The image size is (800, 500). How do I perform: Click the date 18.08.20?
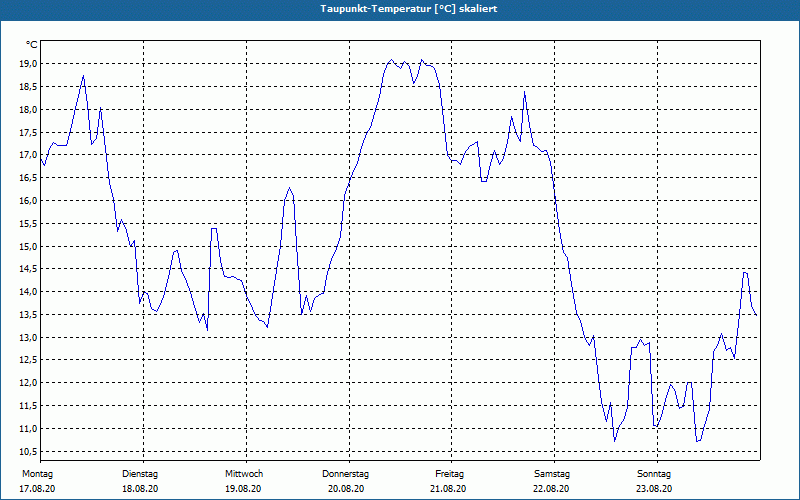[140, 489]
